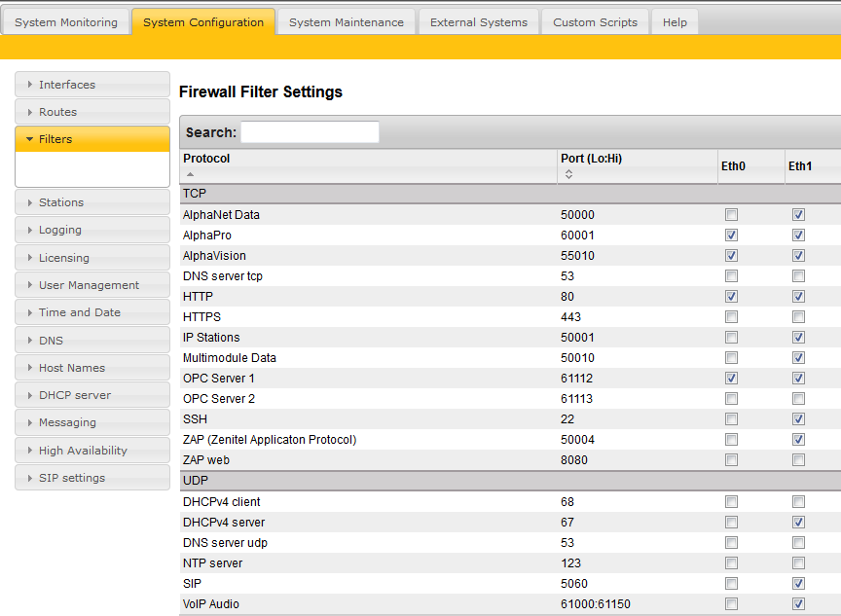Viewport: 841px width, 616px height.
Task: Expand the SIP settings section
Action: [x=92, y=478]
